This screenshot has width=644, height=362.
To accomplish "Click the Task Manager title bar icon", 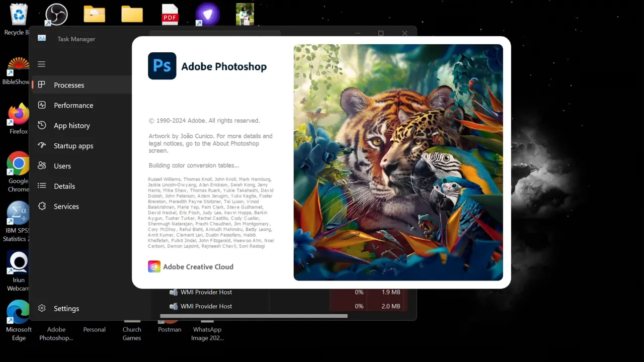I will tap(42, 38).
